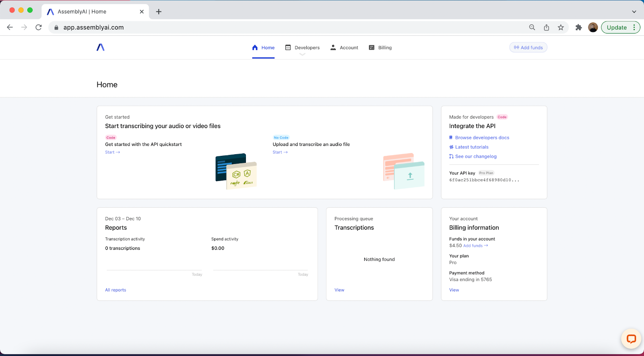644x356 pixels.
Task: Click the Update button in Chrome
Action: [x=617, y=27]
